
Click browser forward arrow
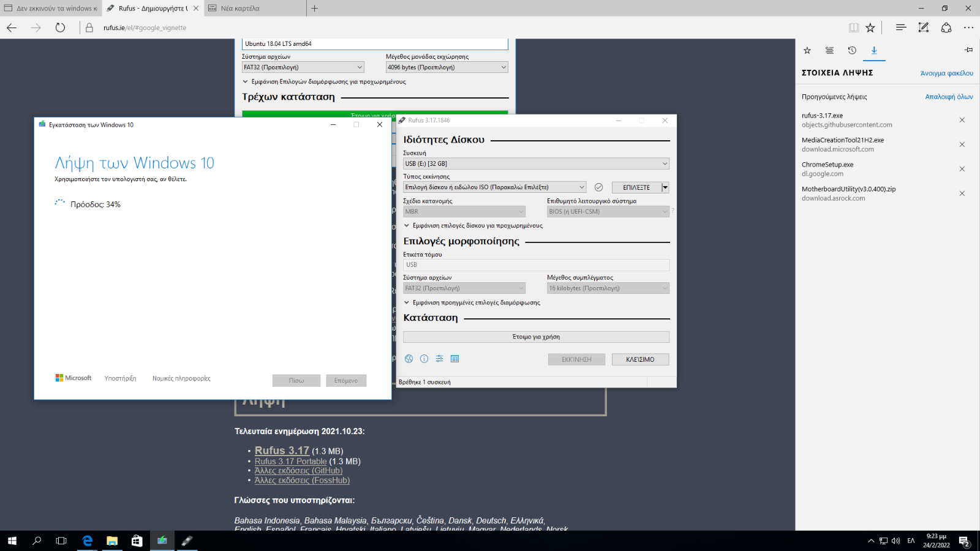point(36,28)
